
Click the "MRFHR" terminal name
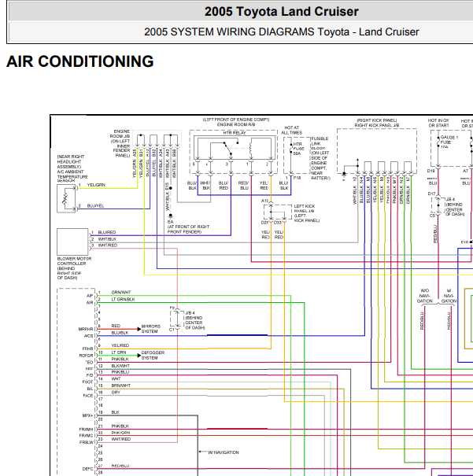(86, 329)
